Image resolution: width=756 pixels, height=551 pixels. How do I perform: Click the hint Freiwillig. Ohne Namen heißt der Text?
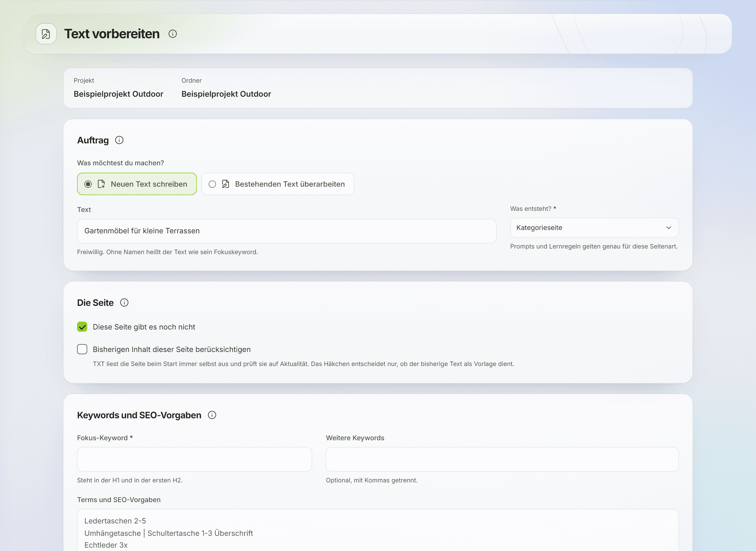167,252
